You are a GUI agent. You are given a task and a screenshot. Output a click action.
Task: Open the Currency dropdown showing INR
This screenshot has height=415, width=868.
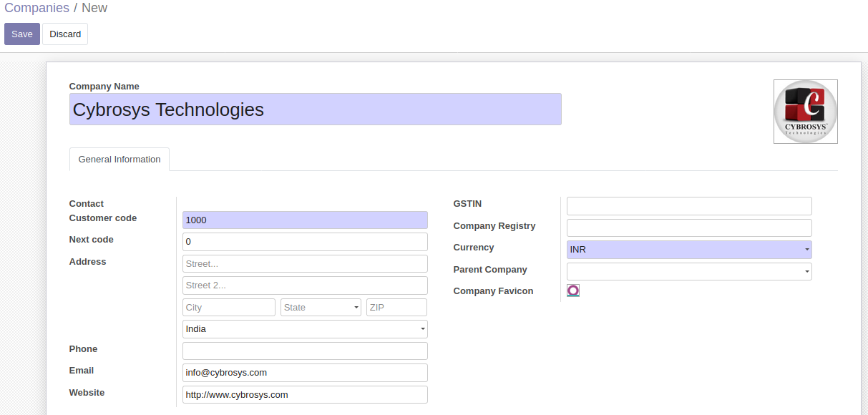(688, 250)
